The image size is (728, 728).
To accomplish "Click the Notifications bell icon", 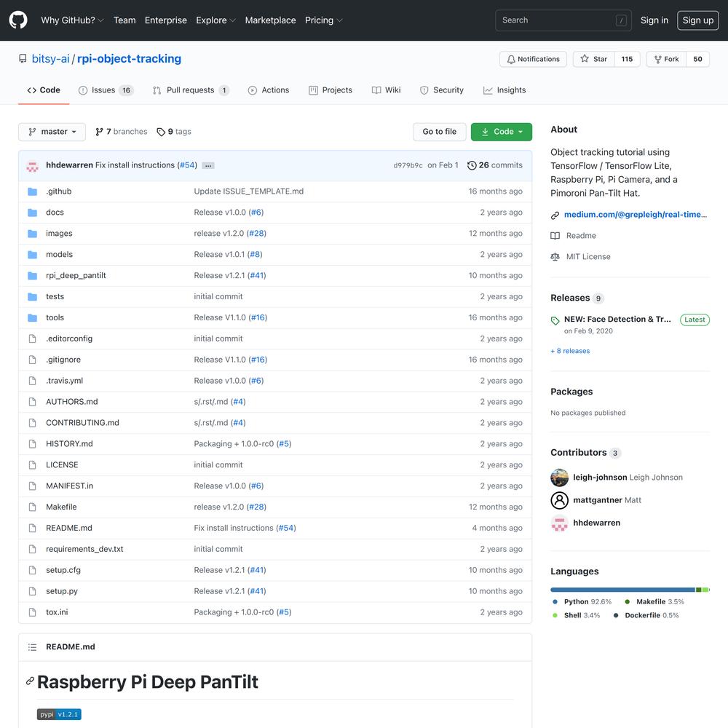I will 511,60.
